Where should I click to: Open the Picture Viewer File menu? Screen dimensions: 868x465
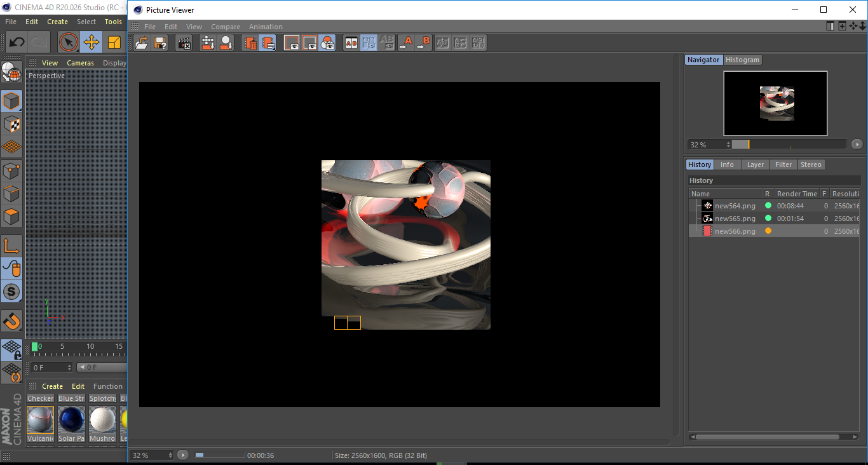(x=150, y=27)
